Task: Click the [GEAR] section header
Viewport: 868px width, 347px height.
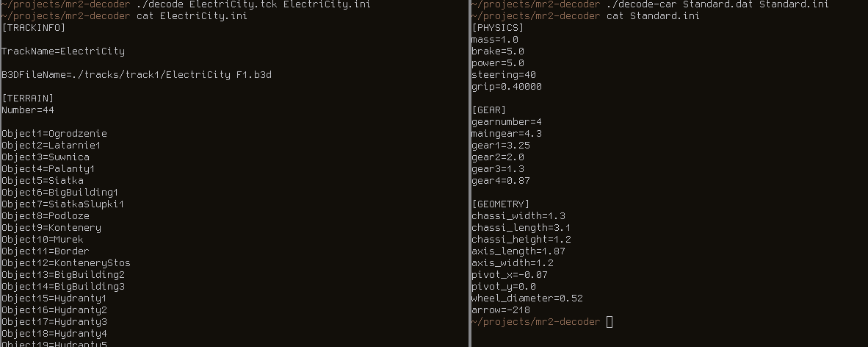Action: (x=488, y=110)
